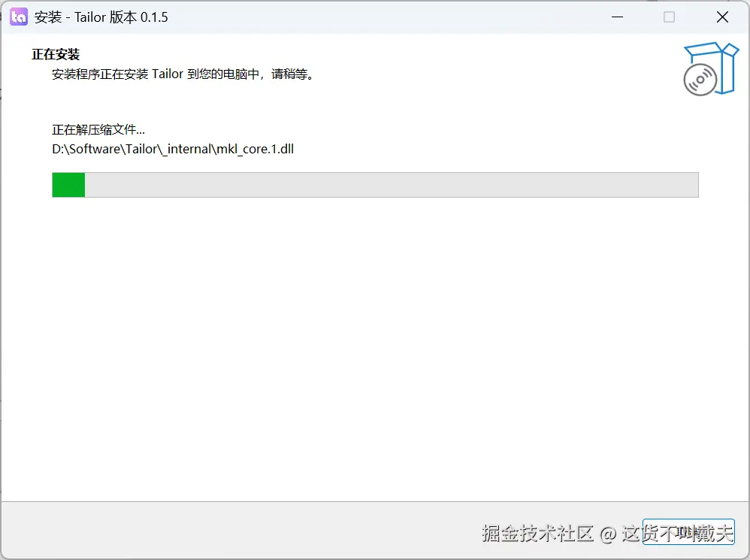Screen dimensions: 750x560
Task: Click the greyed-out maximize button
Action: 669,17
